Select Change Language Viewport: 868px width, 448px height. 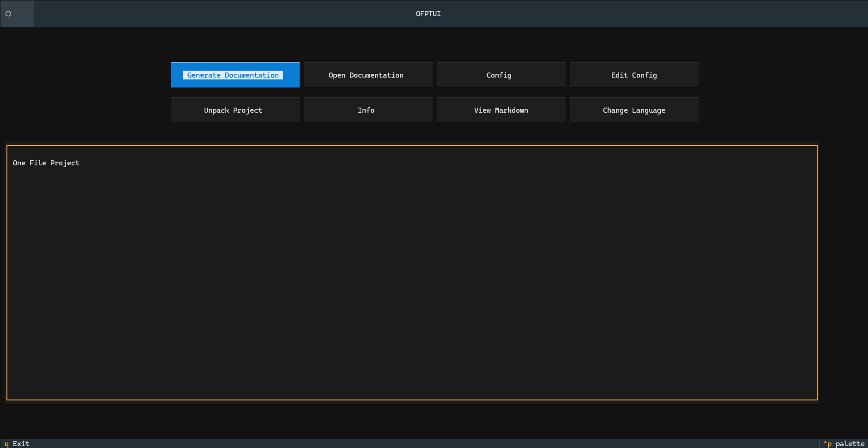(634, 110)
